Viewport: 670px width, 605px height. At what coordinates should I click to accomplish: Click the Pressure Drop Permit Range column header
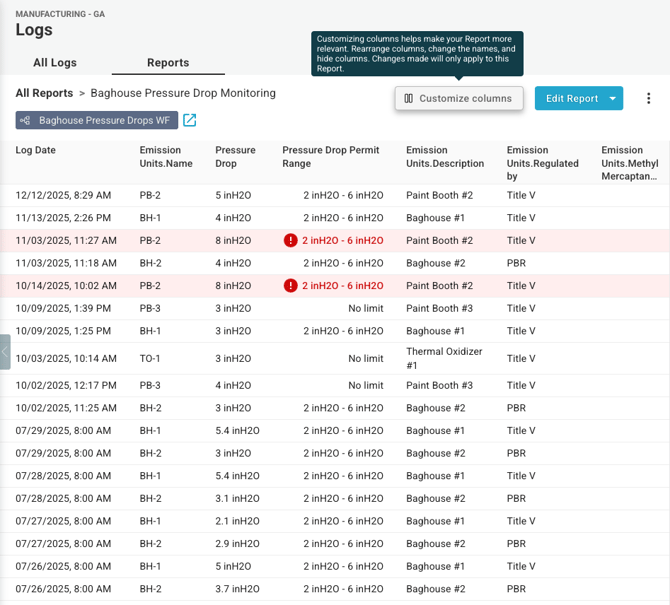[331, 157]
